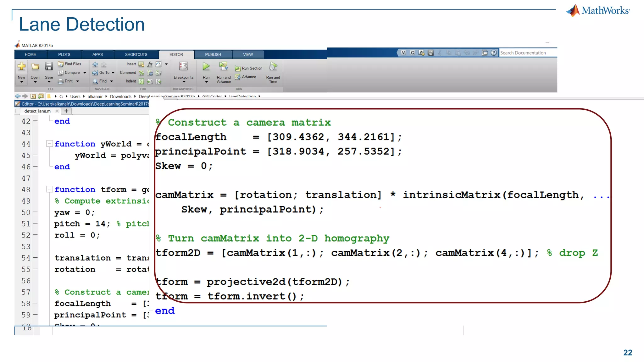Click the green Run button
The width and height of the screenshot is (644, 362).
pos(206,66)
